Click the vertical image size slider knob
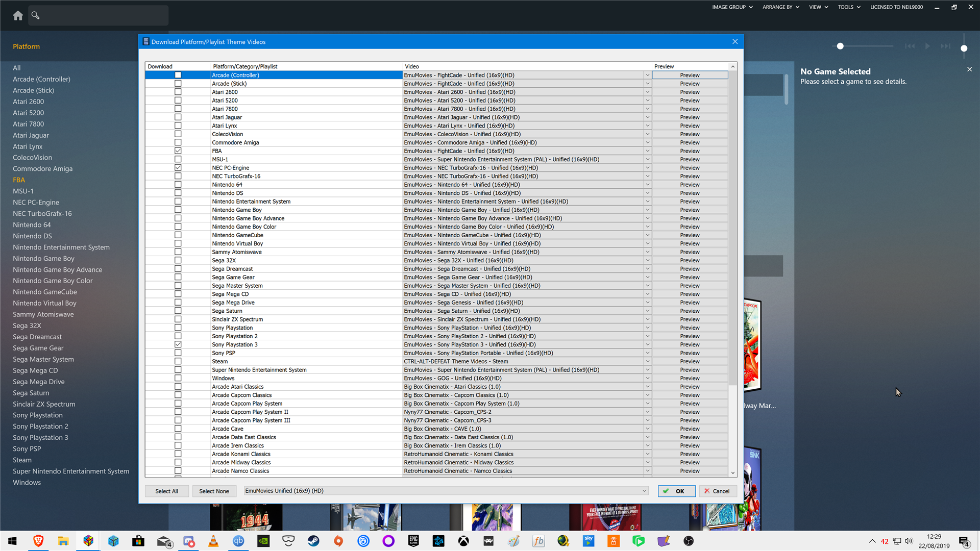Image resolution: width=980 pixels, height=551 pixels. (964, 48)
